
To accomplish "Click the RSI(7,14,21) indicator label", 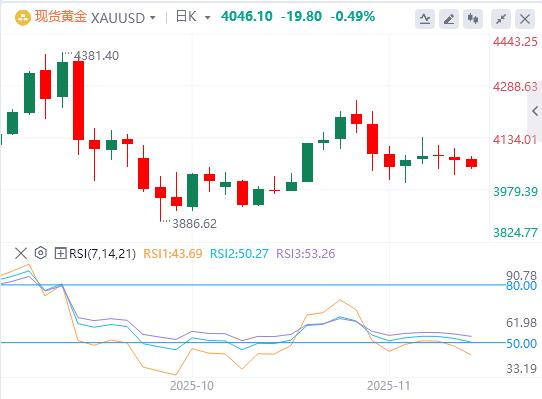I will (102, 253).
